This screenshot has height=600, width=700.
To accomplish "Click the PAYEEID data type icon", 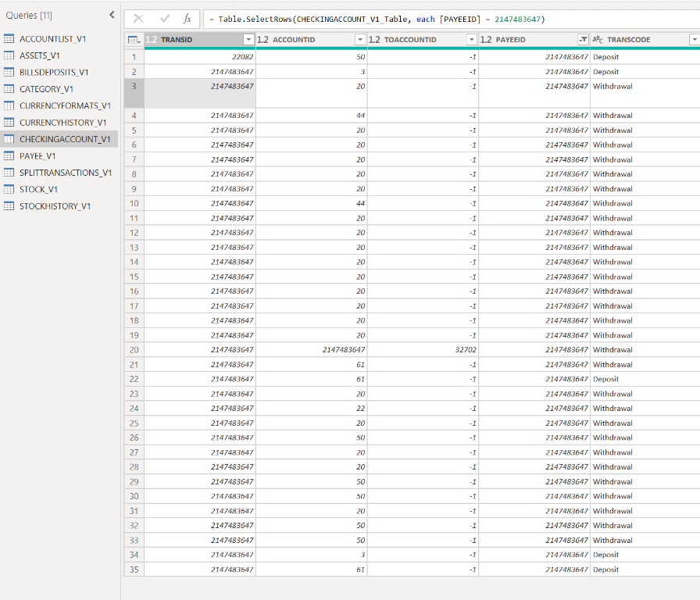I will point(486,40).
